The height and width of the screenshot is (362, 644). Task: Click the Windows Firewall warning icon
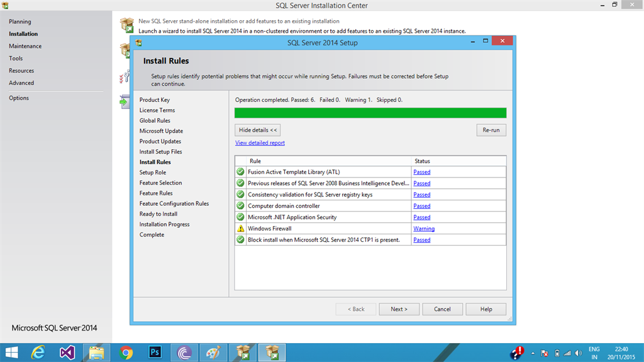tap(241, 229)
